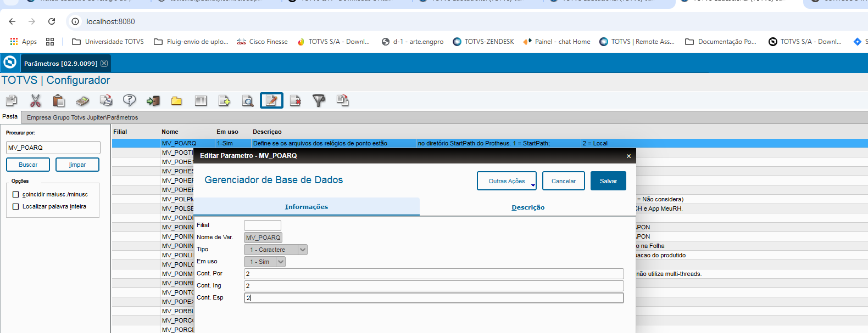Close the Parâmetros [02.9.0099] tab
The height and width of the screenshot is (333, 868).
click(x=104, y=63)
